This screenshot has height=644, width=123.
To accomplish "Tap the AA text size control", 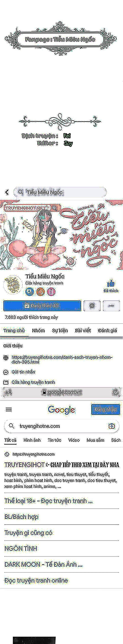I will (9, 392).
